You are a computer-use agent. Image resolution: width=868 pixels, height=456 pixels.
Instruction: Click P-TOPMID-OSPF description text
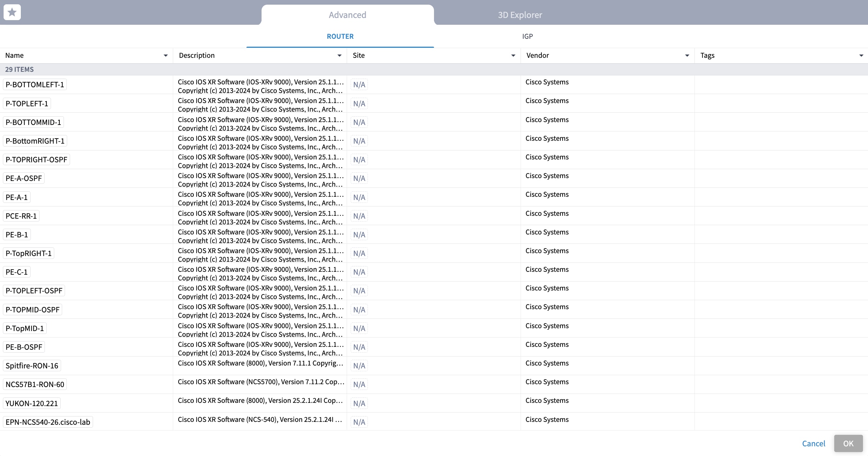pyautogui.click(x=260, y=311)
